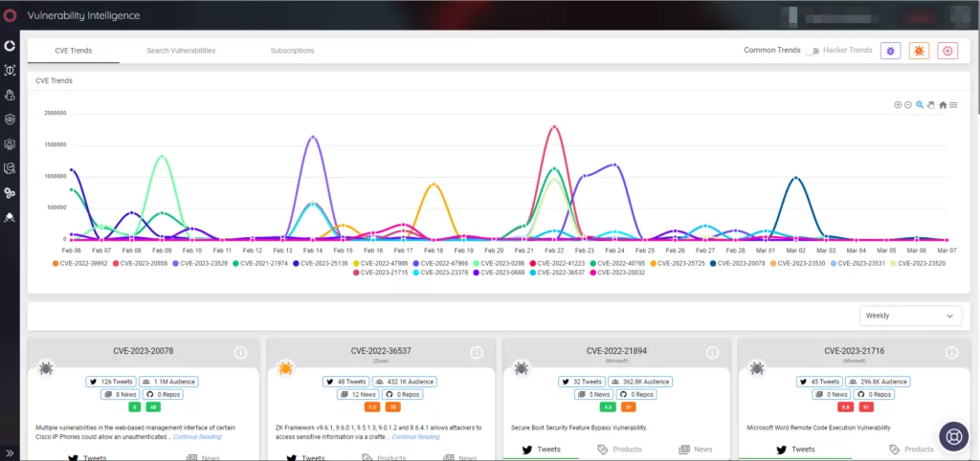This screenshot has width=980, height=461.
Task: Open the Weekly period dropdown
Action: tap(911, 316)
